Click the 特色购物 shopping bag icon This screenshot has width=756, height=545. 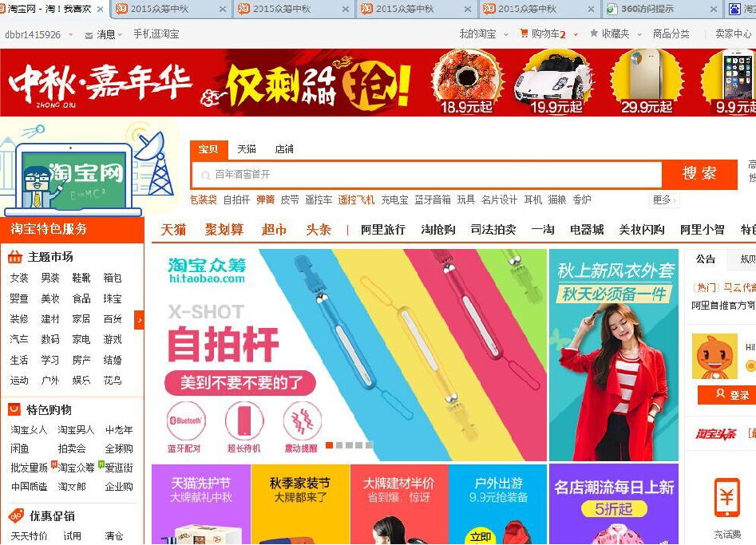coord(14,409)
